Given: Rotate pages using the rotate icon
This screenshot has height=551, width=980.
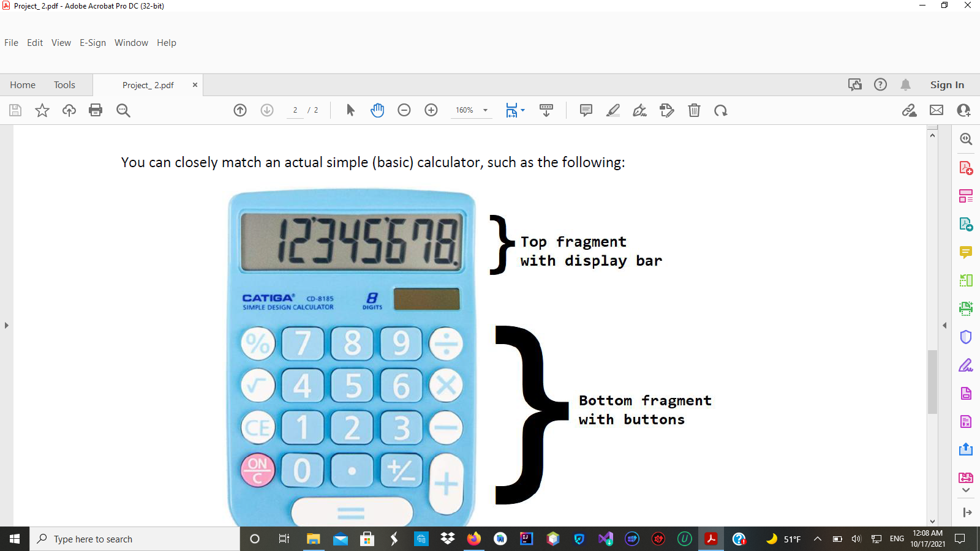Looking at the screenshot, I should pos(721,110).
